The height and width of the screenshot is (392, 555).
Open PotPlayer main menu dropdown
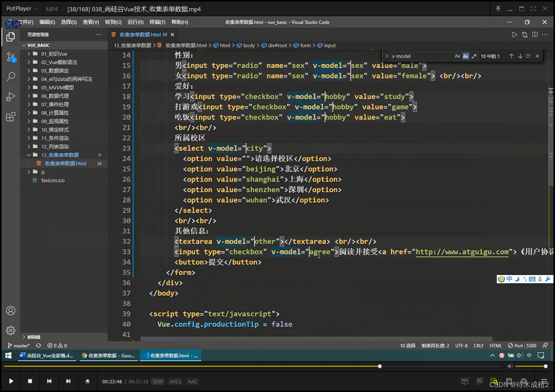coord(22,9)
